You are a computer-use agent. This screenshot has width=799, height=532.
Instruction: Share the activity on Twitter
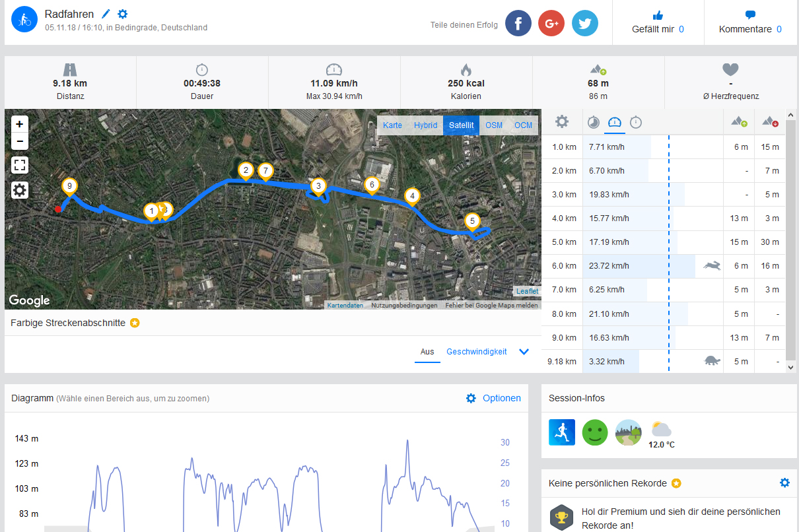point(584,23)
